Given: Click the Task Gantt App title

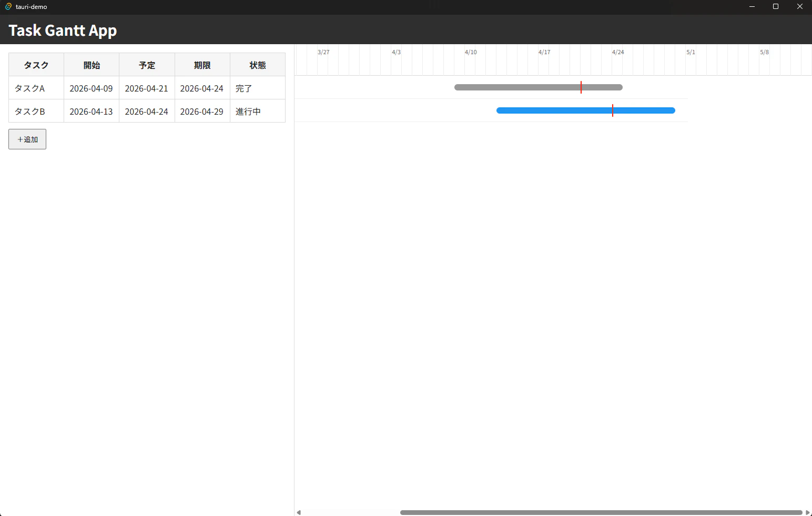Looking at the screenshot, I should pyautogui.click(x=63, y=31).
